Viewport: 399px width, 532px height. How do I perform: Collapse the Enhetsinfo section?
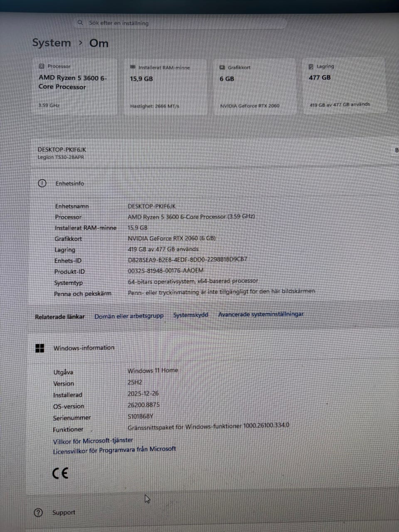click(x=214, y=183)
